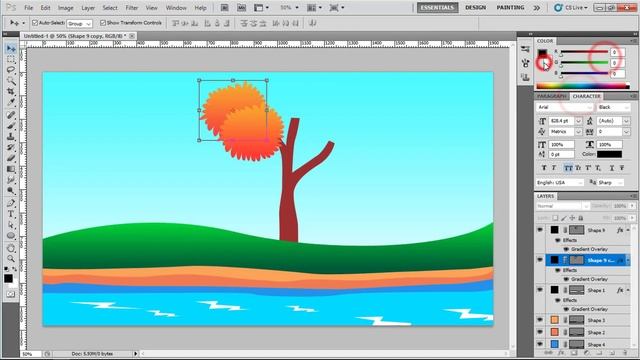Click the Character panel text Color swatch
This screenshot has width=640, height=360.
[x=609, y=154]
